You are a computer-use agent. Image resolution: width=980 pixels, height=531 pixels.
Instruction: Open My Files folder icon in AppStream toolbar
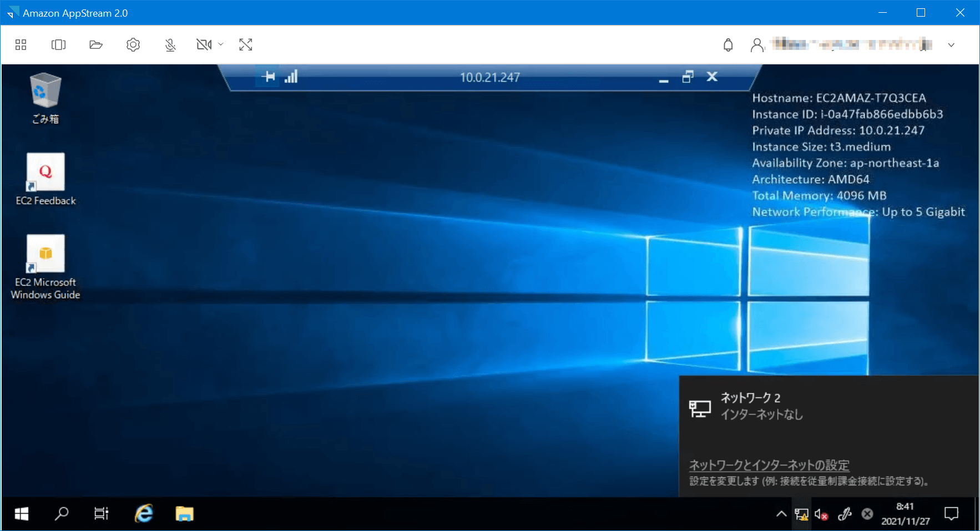pyautogui.click(x=95, y=44)
